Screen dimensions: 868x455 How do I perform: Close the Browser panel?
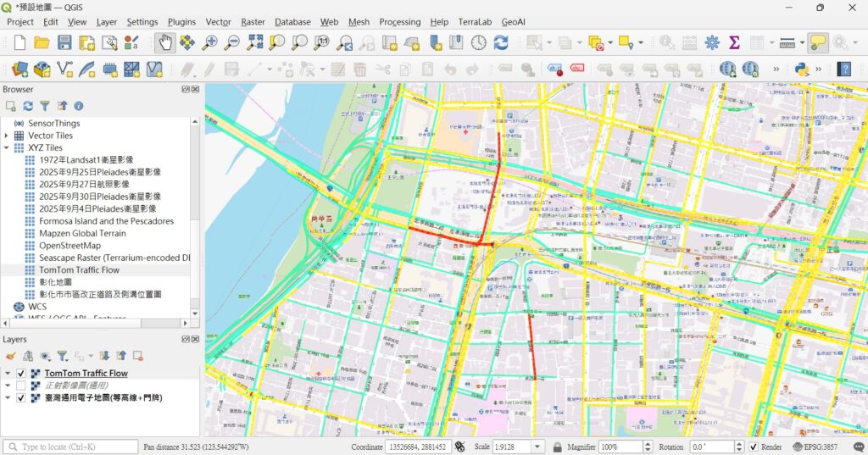point(196,89)
